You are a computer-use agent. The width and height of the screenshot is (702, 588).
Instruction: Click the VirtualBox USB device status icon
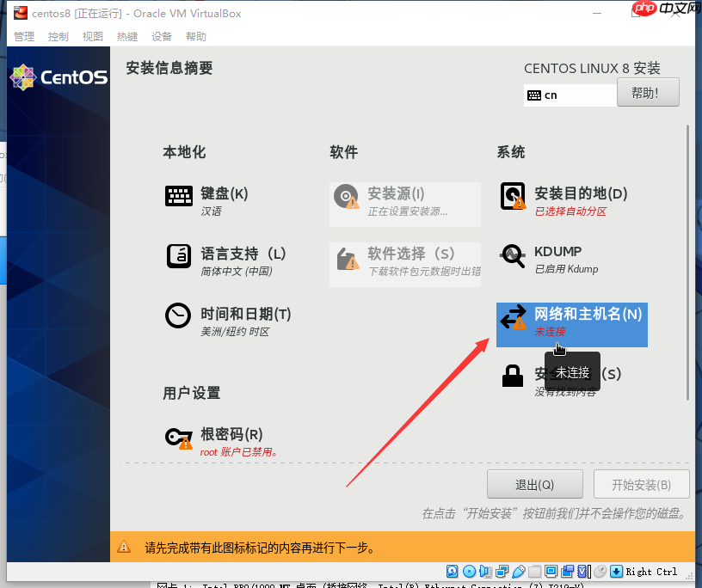click(x=519, y=571)
